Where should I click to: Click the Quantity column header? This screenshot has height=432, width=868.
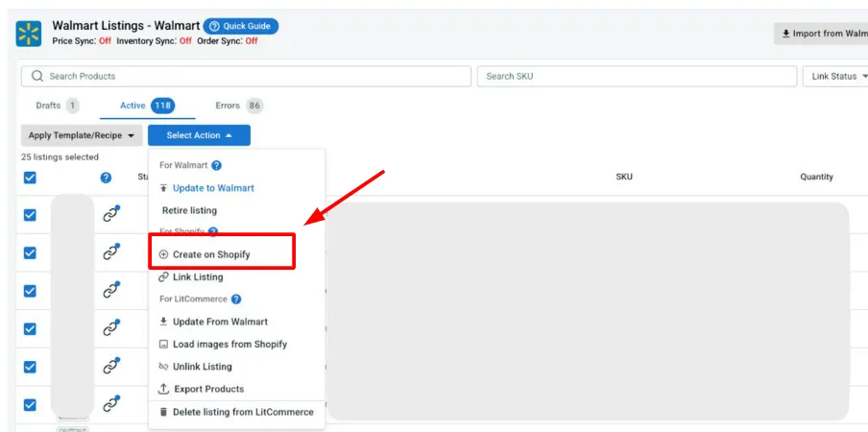coord(816,177)
